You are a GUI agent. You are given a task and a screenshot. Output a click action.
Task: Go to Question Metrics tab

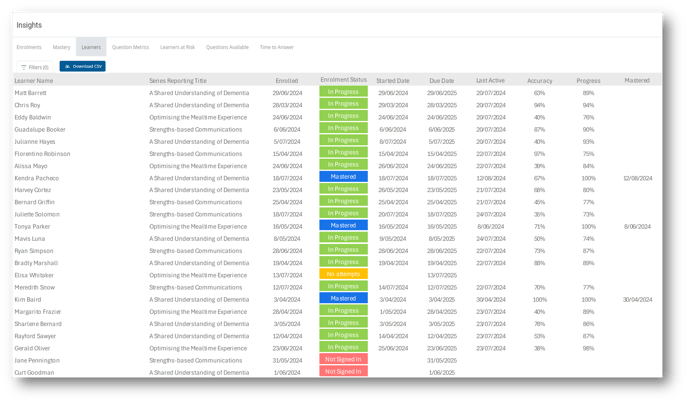point(130,47)
